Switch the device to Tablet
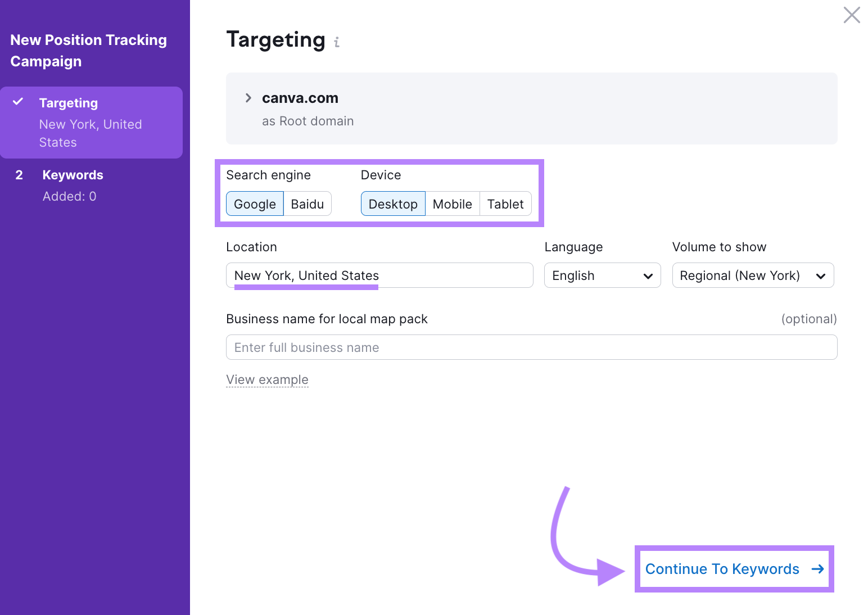868x615 pixels. pyautogui.click(x=505, y=204)
